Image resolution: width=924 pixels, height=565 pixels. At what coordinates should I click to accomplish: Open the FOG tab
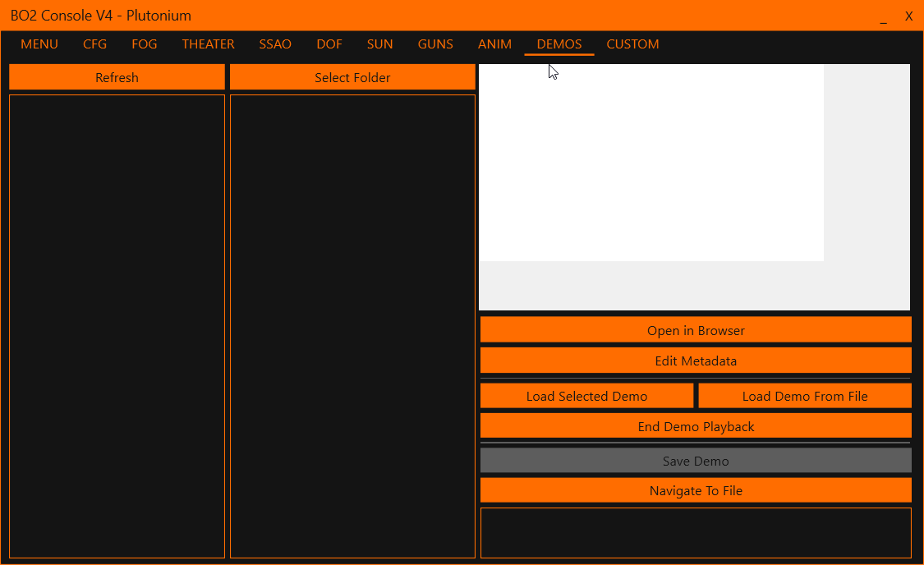tap(145, 44)
